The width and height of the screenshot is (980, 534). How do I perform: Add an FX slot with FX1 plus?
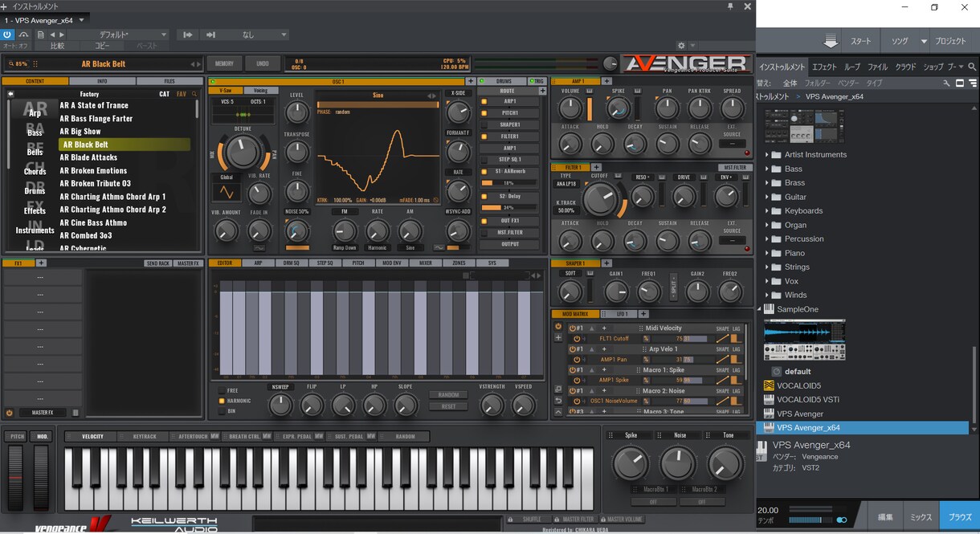pos(42,263)
